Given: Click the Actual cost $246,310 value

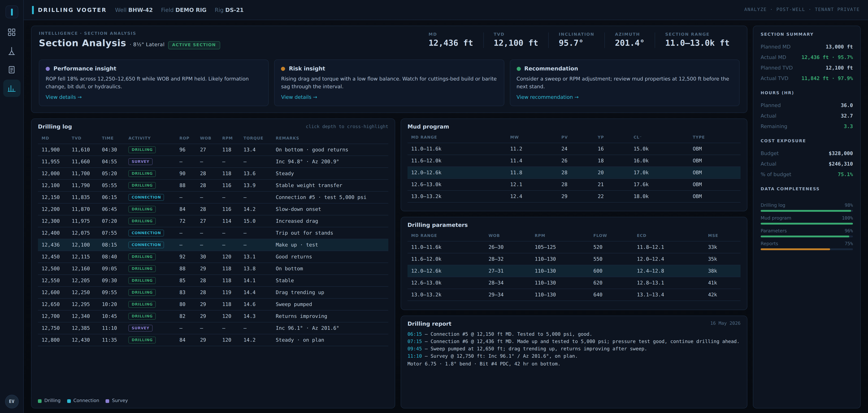Looking at the screenshot, I should tap(841, 164).
